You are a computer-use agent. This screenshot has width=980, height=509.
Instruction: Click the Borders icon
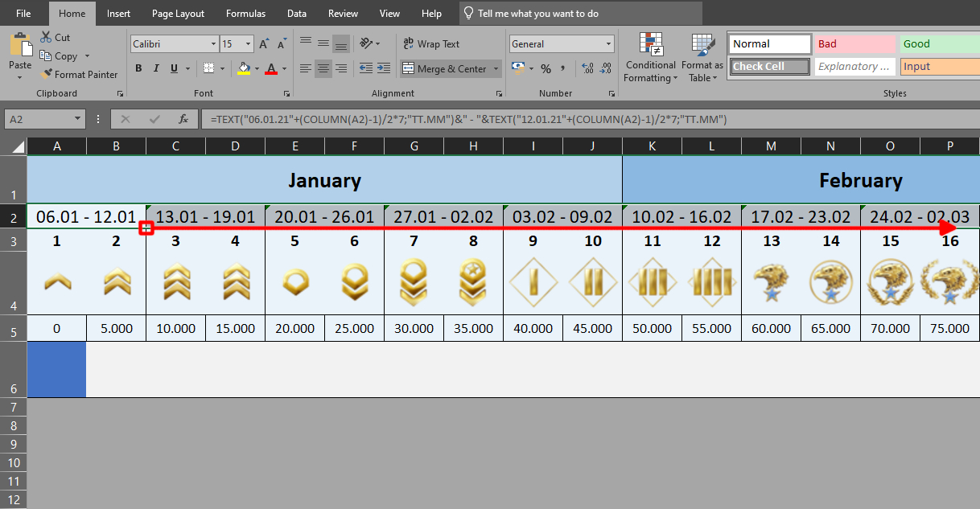209,68
